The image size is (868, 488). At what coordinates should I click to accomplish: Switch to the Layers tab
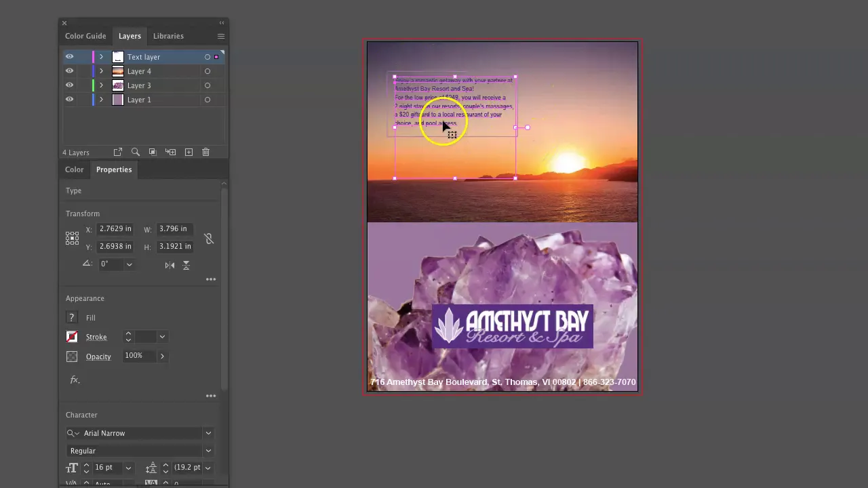(130, 36)
